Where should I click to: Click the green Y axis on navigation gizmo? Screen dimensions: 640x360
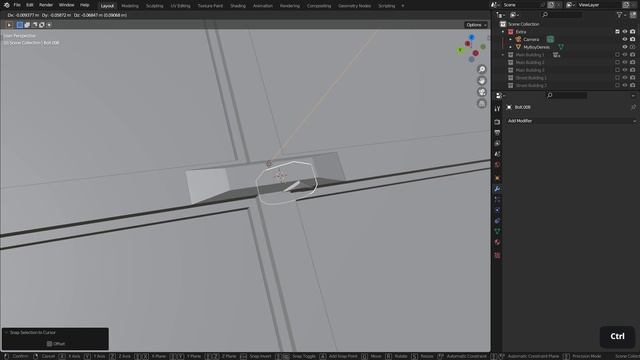[460, 50]
